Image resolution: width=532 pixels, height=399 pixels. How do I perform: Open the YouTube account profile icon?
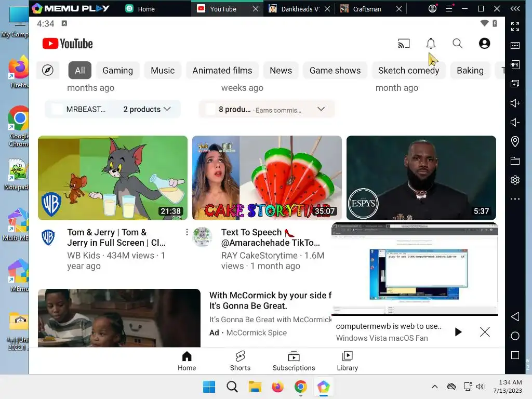click(484, 44)
